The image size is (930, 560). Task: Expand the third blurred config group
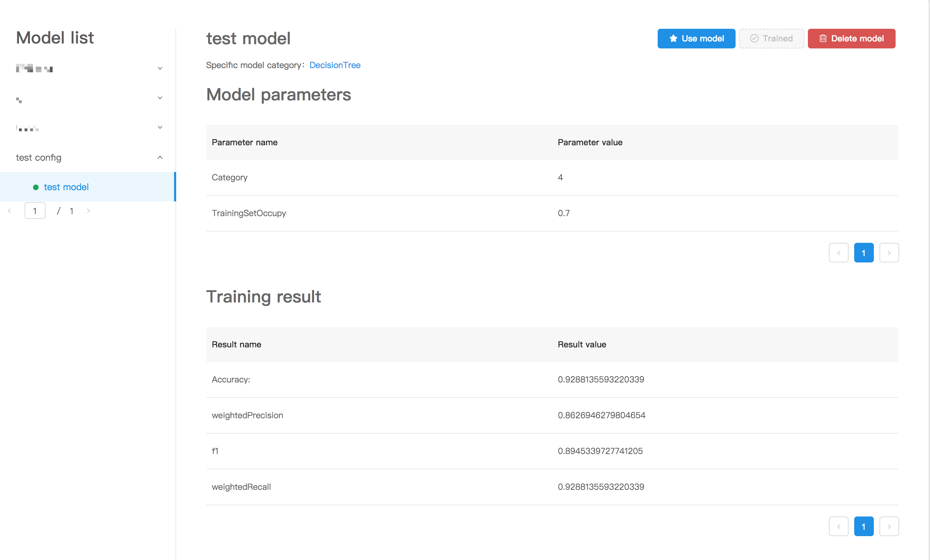click(x=160, y=127)
